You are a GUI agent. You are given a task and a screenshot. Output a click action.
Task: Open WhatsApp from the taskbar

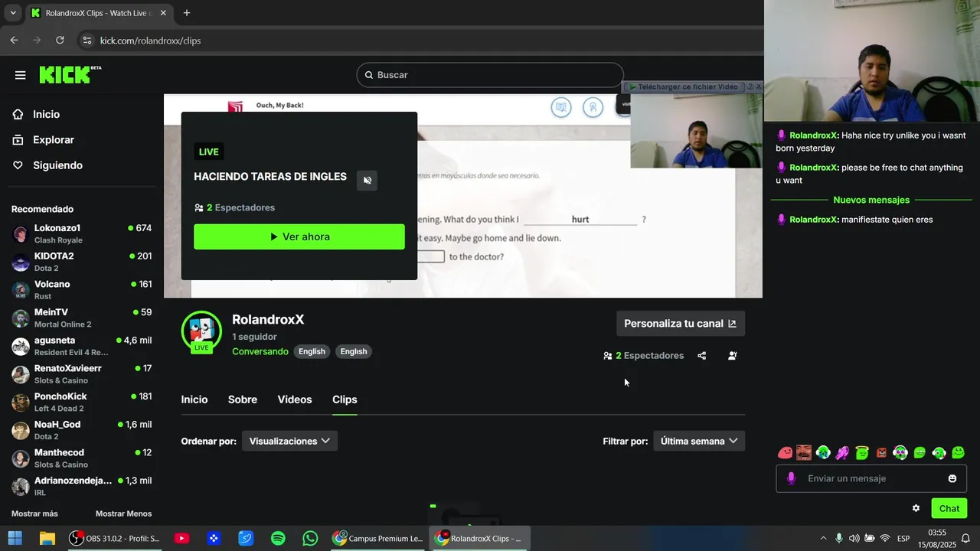click(x=310, y=539)
